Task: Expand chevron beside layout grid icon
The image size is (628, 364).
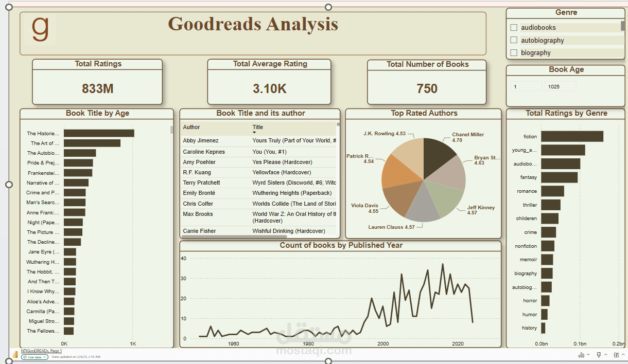Action: (x=622, y=355)
